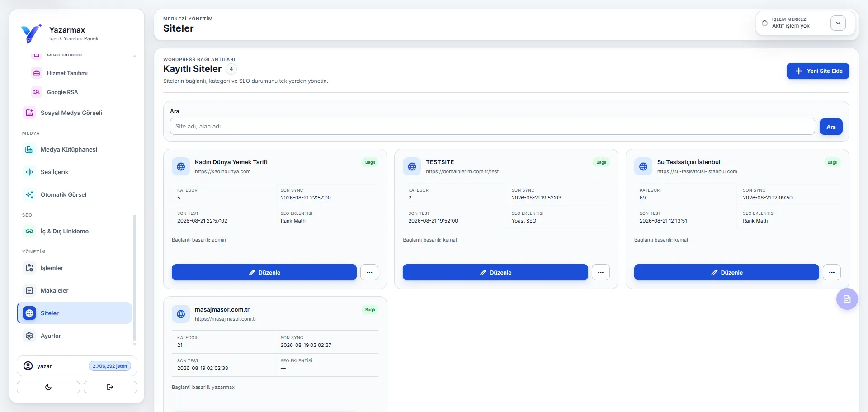Click the https://domainlerim.com.tr/test URL text
Screen dimensions: 868x412
pyautogui.click(x=462, y=172)
